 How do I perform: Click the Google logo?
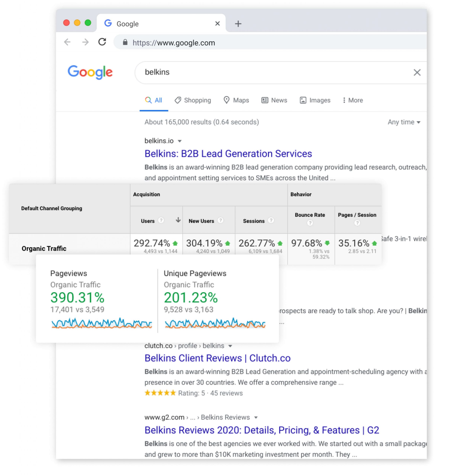pos(90,72)
